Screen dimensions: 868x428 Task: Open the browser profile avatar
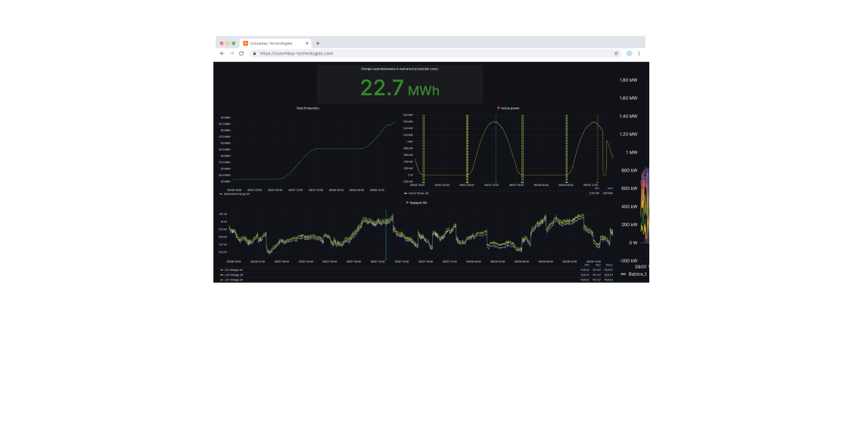click(629, 54)
